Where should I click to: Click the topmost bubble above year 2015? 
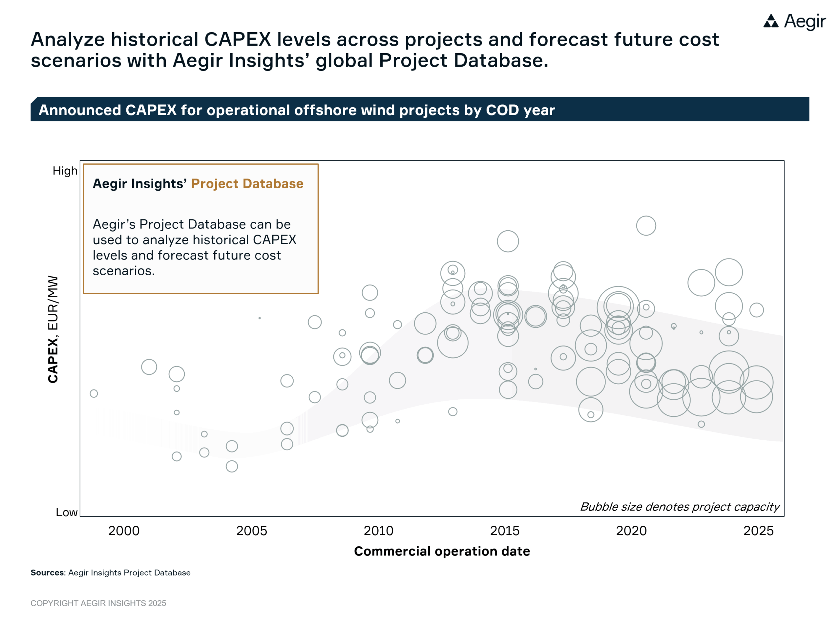(508, 241)
